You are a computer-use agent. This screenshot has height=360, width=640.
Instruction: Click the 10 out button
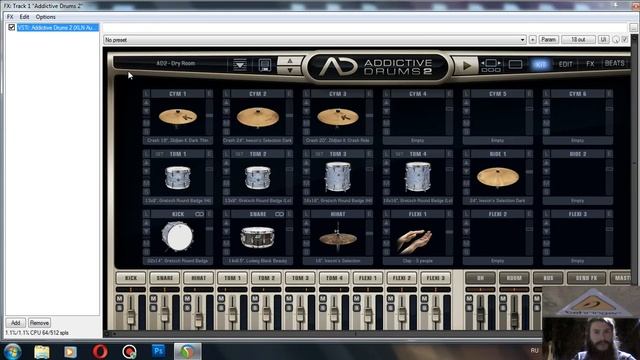(578, 40)
